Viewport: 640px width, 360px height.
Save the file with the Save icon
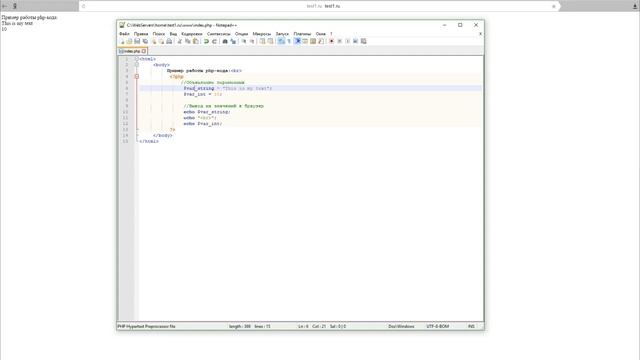(137, 41)
